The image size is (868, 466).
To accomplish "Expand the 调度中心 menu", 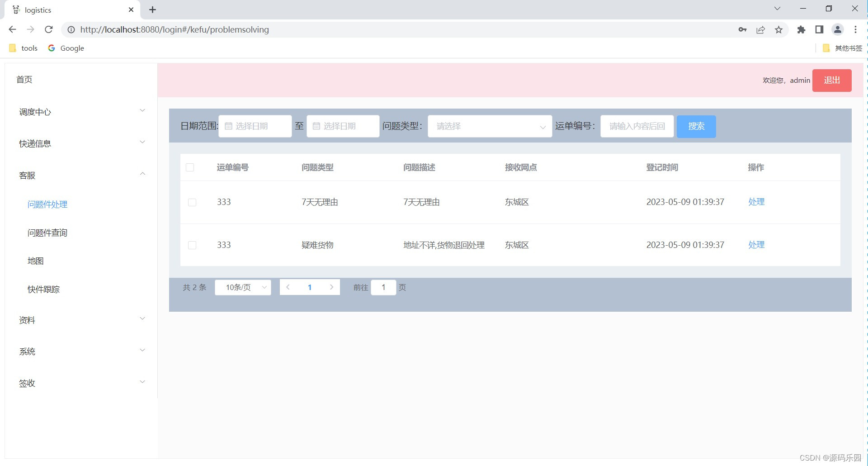I will [81, 112].
